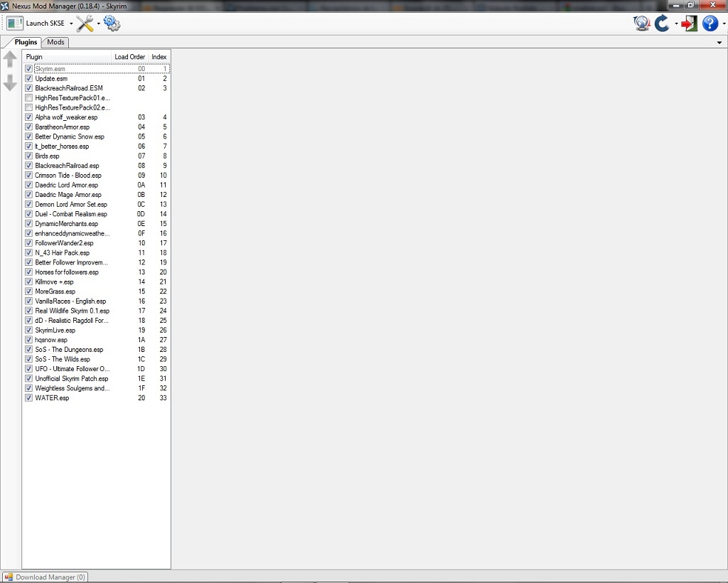Expand the refresh arrow dropdown
This screenshot has height=583, width=728.
tap(676, 23)
